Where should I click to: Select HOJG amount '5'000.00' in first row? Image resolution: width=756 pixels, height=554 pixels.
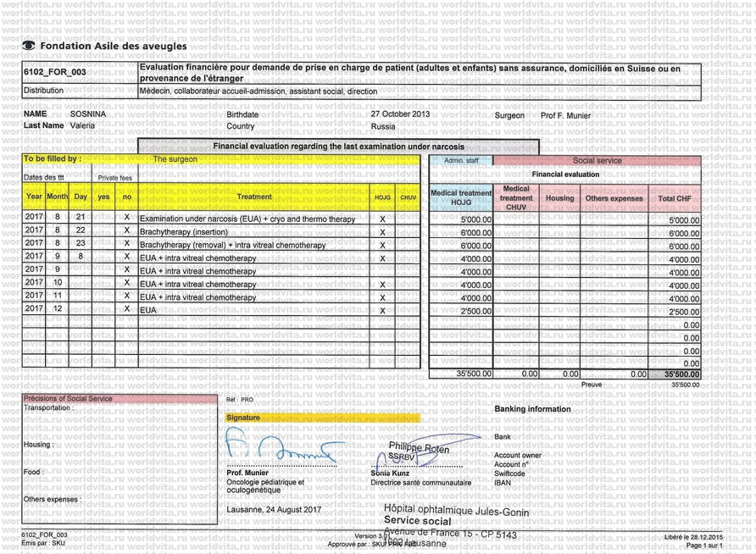(x=475, y=219)
